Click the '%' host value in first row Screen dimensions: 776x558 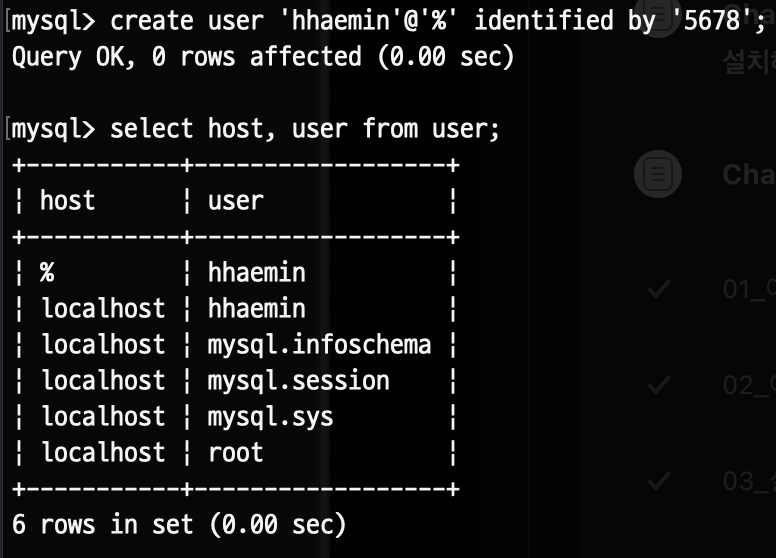point(47,272)
